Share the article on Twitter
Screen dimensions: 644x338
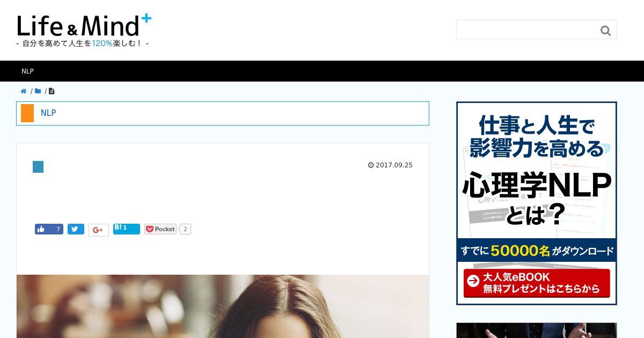click(x=76, y=229)
